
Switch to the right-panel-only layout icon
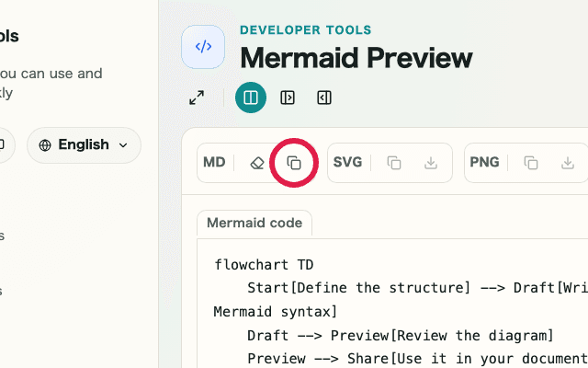[x=324, y=98]
